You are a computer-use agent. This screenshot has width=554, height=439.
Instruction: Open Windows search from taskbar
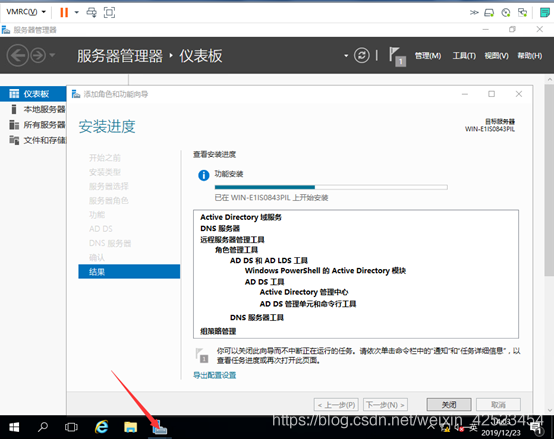coord(43,427)
